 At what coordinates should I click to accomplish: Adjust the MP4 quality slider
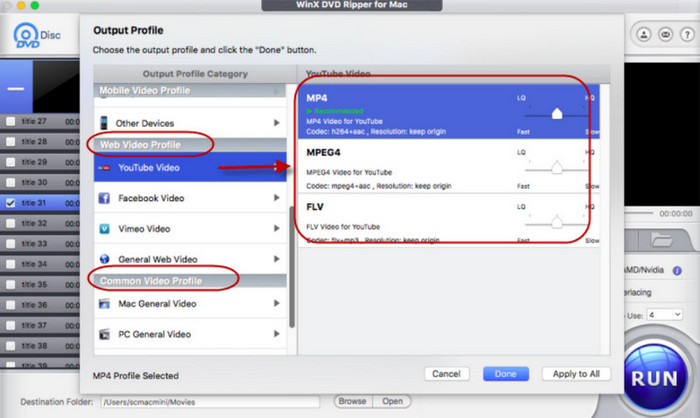[x=557, y=113]
